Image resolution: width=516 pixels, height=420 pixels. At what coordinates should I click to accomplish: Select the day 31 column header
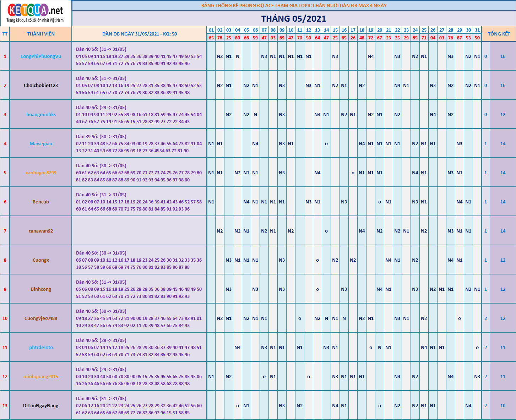477,30
